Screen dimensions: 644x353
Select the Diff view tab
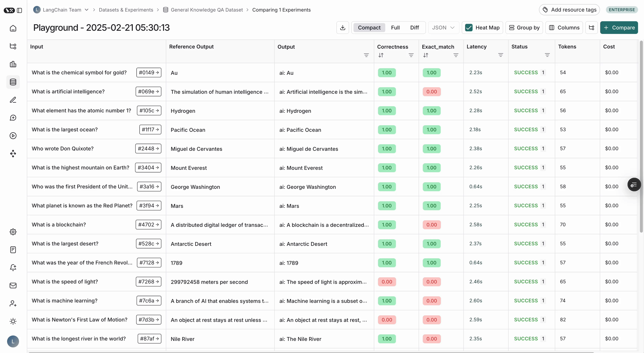point(414,27)
